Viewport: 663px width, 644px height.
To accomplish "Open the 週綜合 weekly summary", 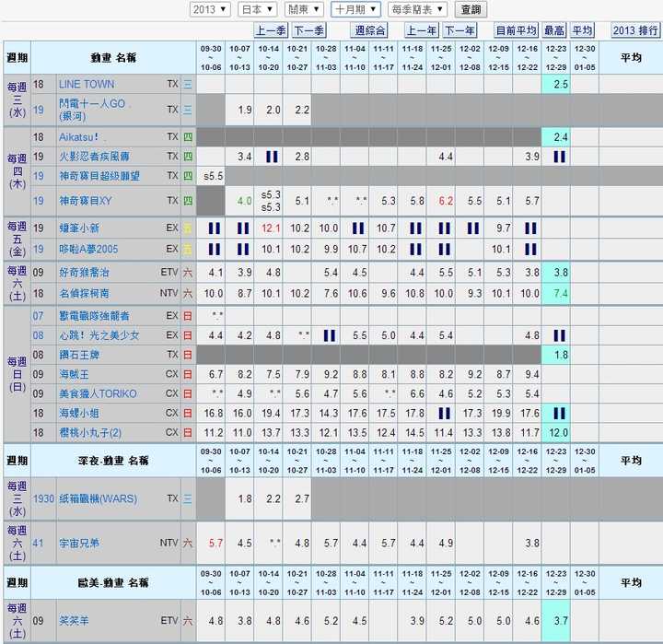I will click(x=369, y=30).
